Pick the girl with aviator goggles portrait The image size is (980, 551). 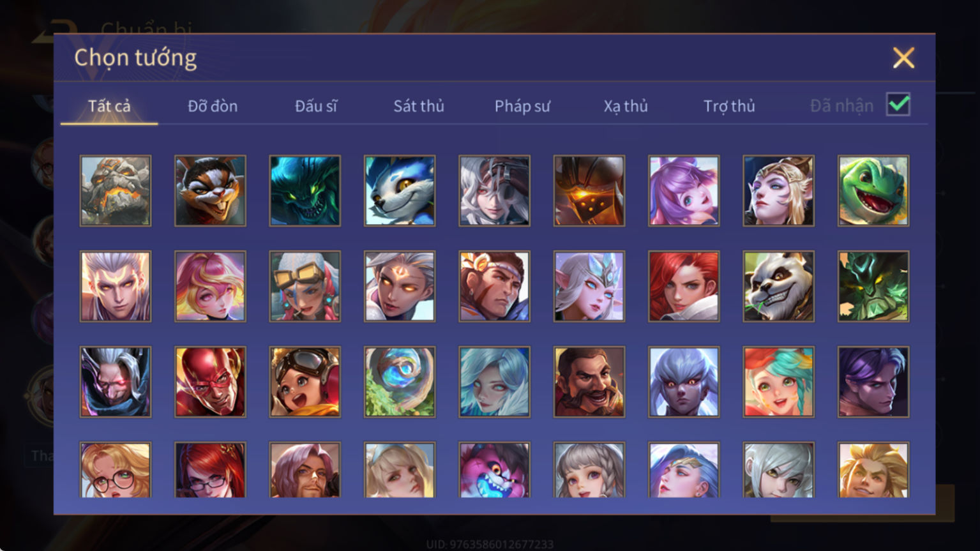(305, 382)
